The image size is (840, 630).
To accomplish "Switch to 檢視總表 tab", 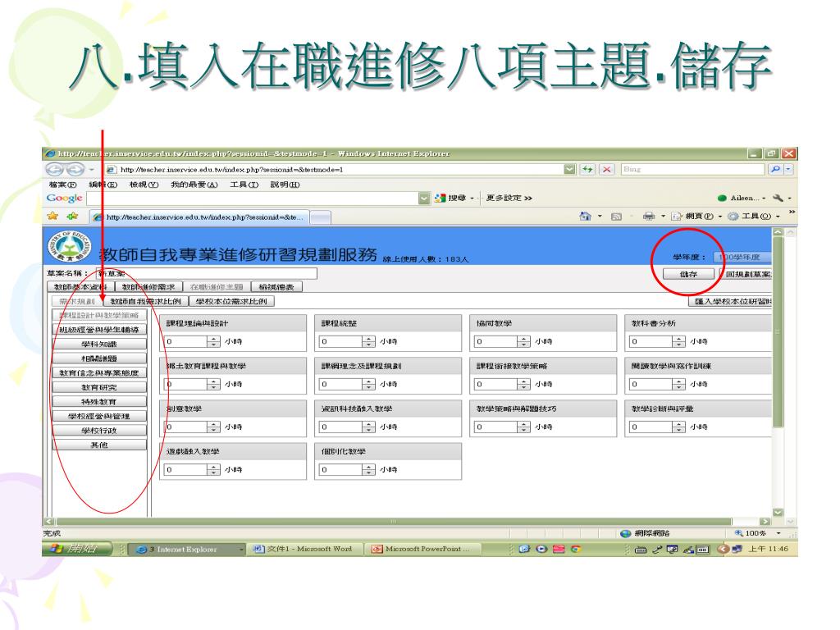I will (276, 287).
